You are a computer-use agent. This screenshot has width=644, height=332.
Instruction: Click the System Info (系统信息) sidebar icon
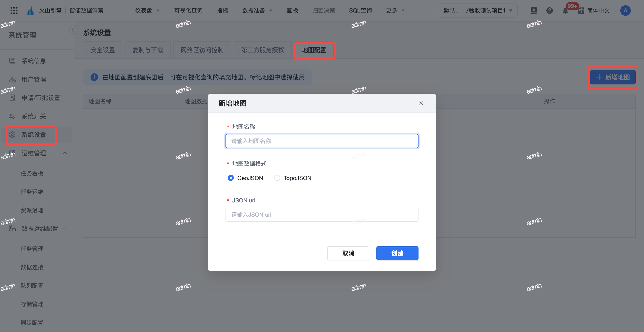[x=12, y=61]
